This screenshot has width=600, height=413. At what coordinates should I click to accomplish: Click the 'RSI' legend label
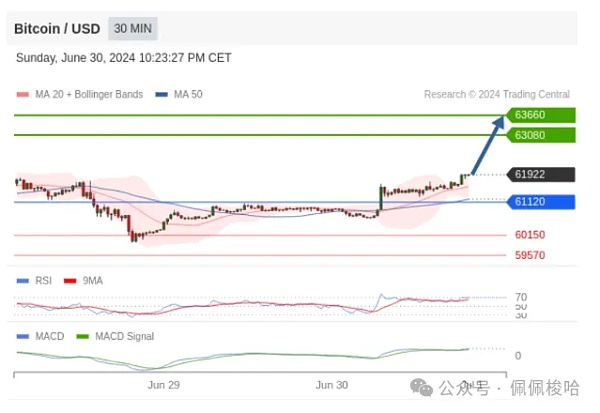pos(43,281)
